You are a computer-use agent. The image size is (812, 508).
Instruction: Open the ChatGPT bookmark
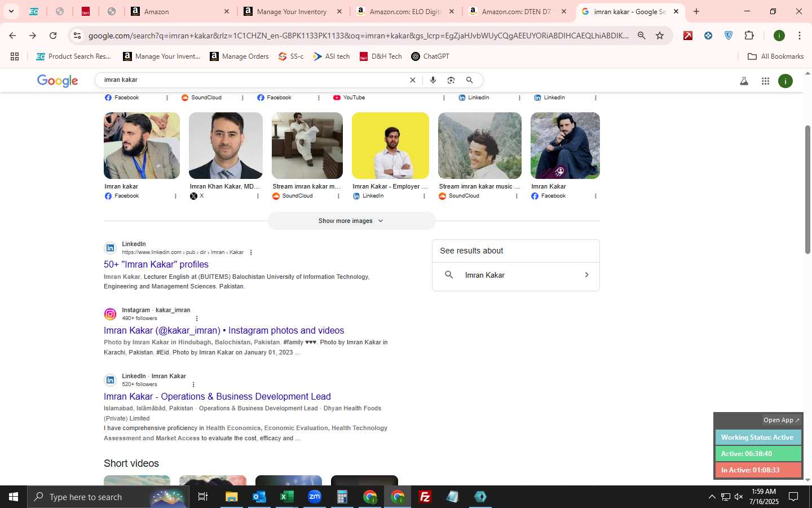tap(430, 56)
